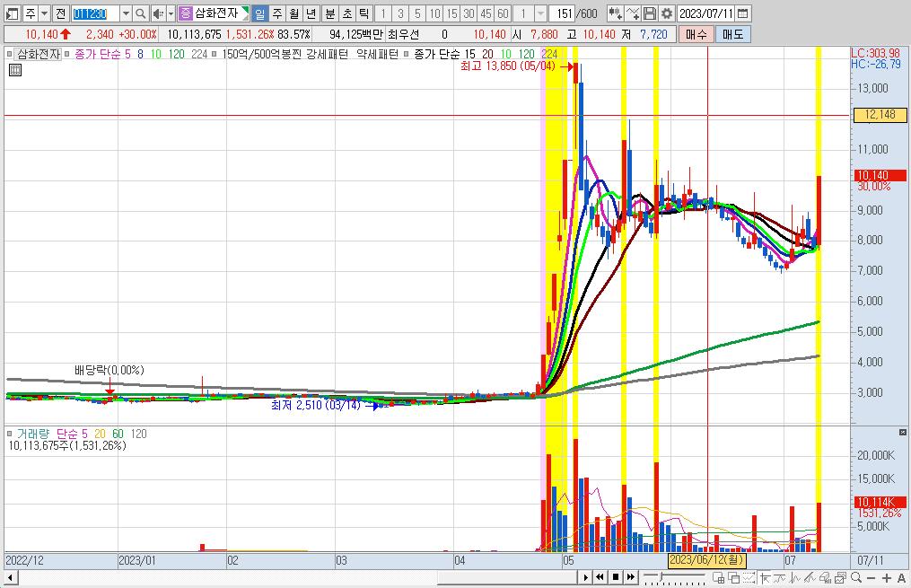Click the A text tool icon
The image size is (911, 588).
tap(901, 578)
